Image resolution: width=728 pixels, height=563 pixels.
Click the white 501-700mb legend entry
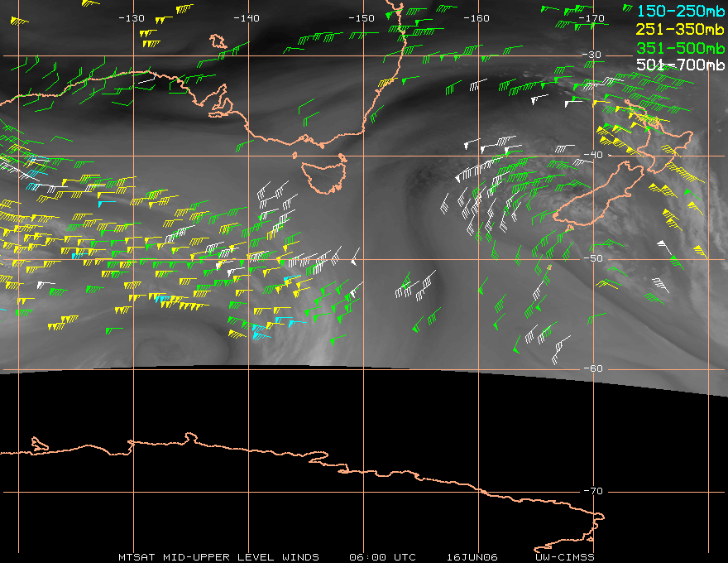click(680, 65)
